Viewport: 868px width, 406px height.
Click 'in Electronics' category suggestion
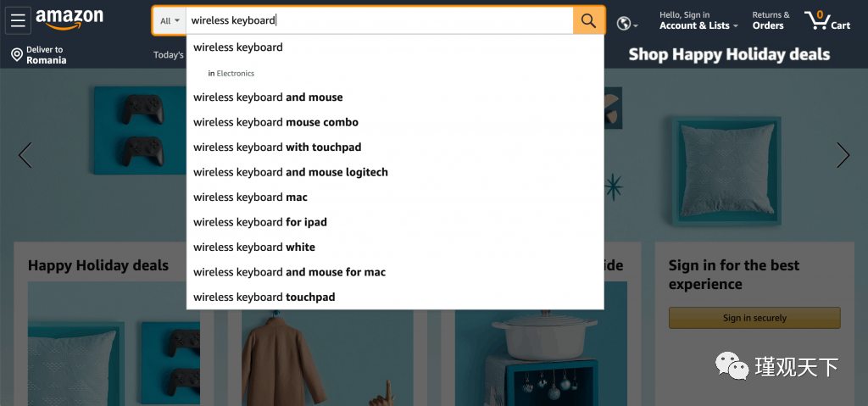231,74
